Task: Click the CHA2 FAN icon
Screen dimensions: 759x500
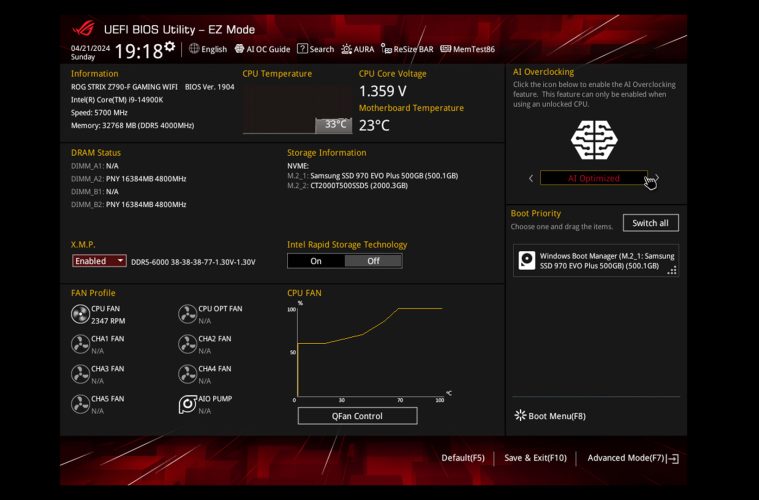Action: (x=187, y=344)
